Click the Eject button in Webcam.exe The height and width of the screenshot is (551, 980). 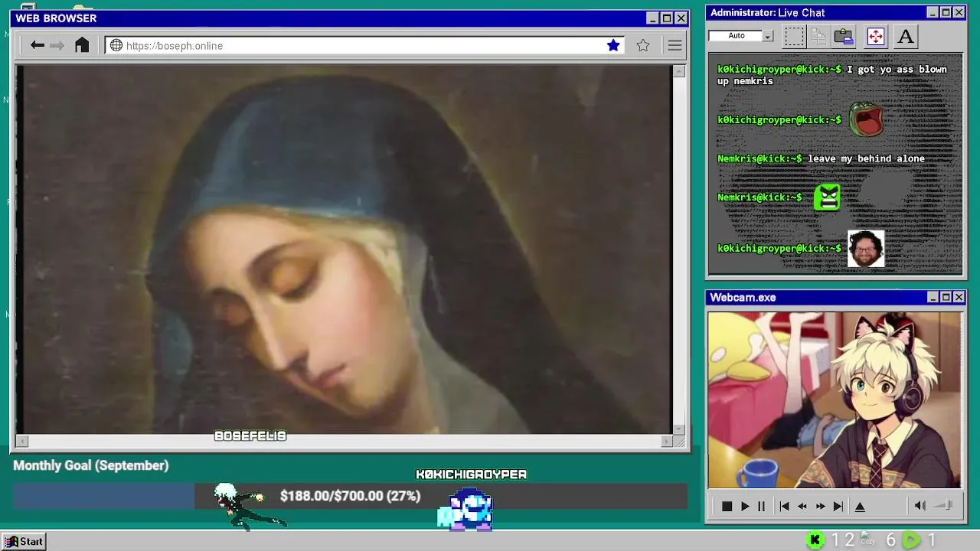point(860,506)
